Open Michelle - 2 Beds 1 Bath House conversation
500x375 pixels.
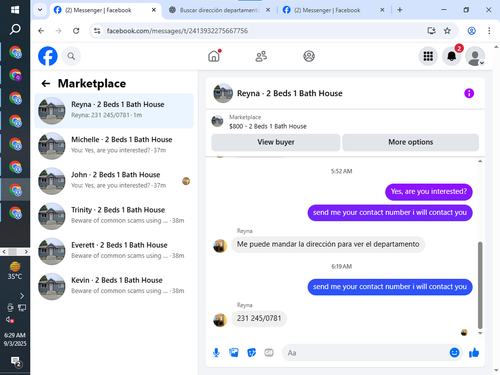pos(114,146)
